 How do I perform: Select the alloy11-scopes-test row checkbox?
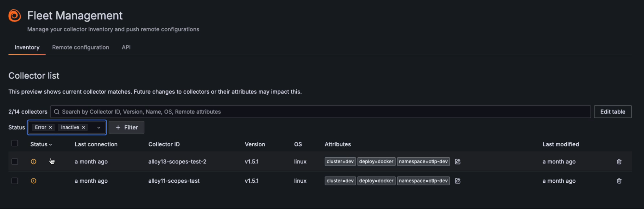[x=14, y=181]
